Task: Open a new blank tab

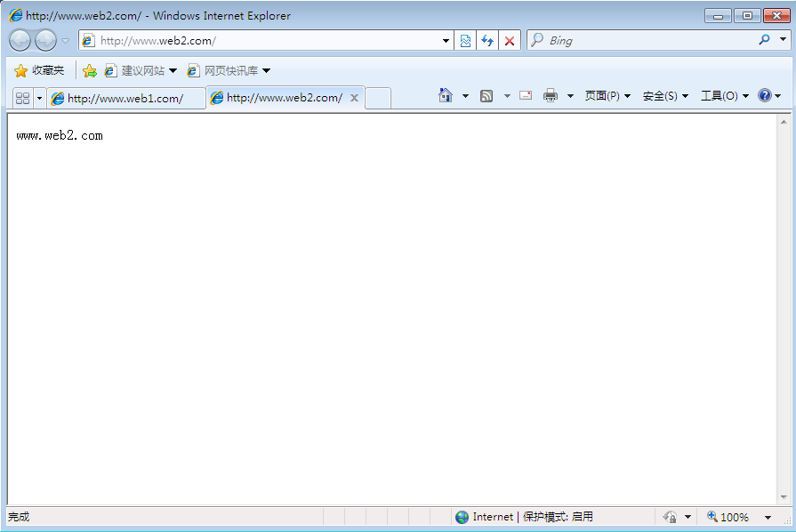Action: [378, 98]
